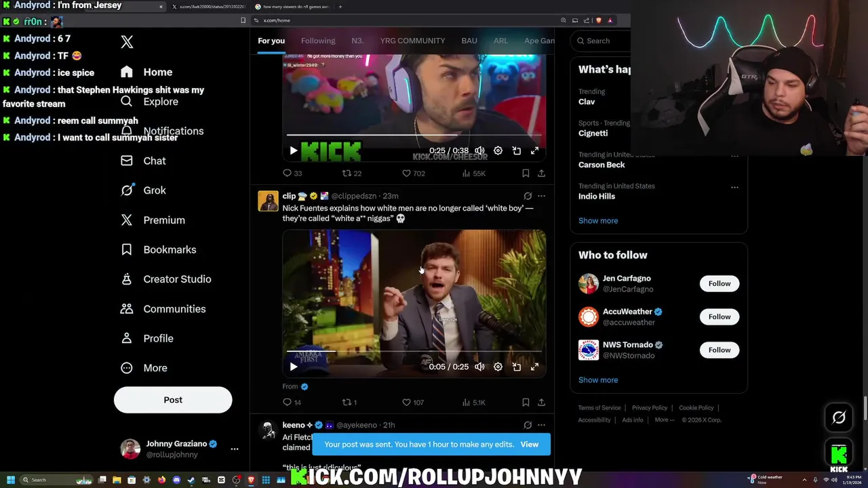
Task: Switch to the Following tab
Action: pos(318,41)
